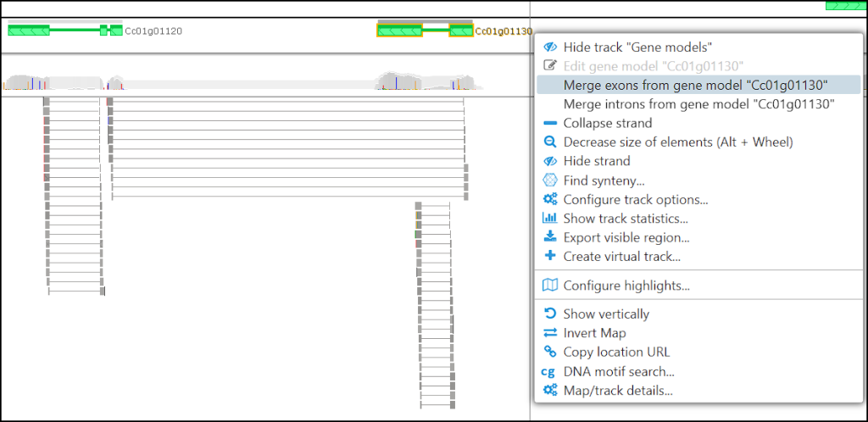
Task: Click the eye icon beside Hide strand
Action: [x=549, y=161]
